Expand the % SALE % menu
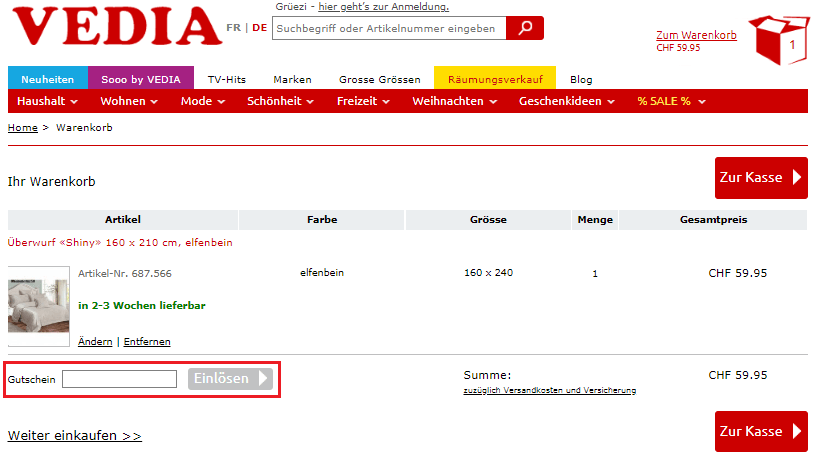The width and height of the screenshot is (813, 461). click(x=671, y=101)
